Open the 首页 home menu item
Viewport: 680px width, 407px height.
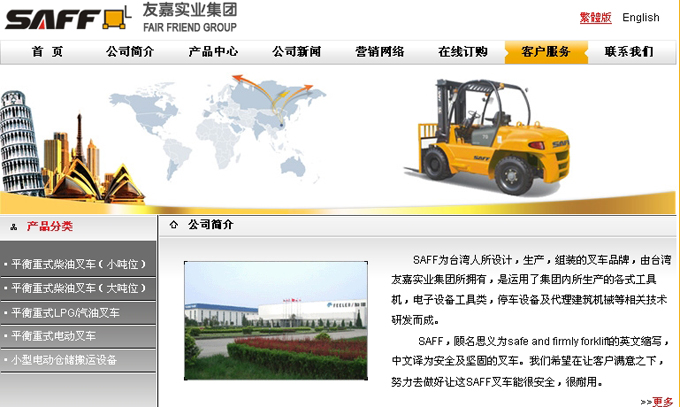click(47, 52)
